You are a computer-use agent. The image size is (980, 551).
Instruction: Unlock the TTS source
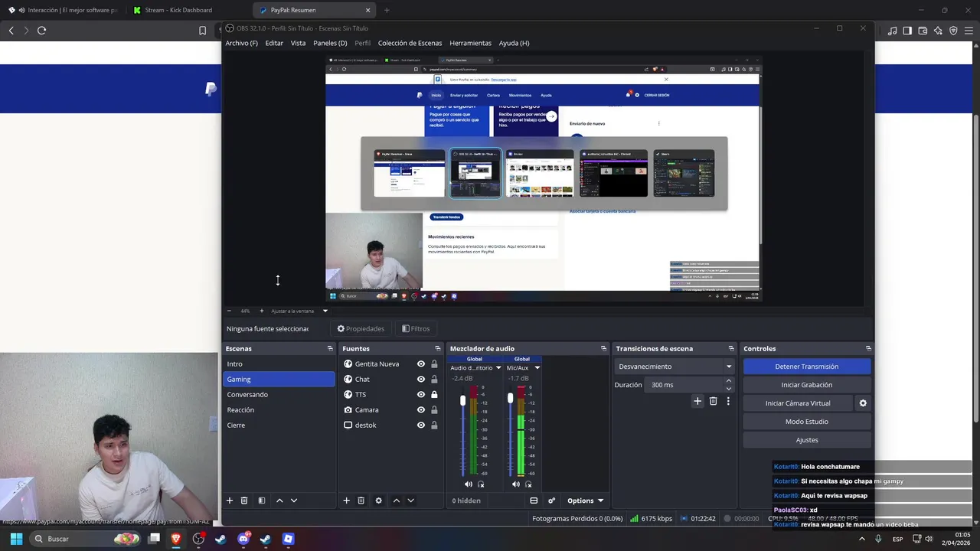(434, 394)
